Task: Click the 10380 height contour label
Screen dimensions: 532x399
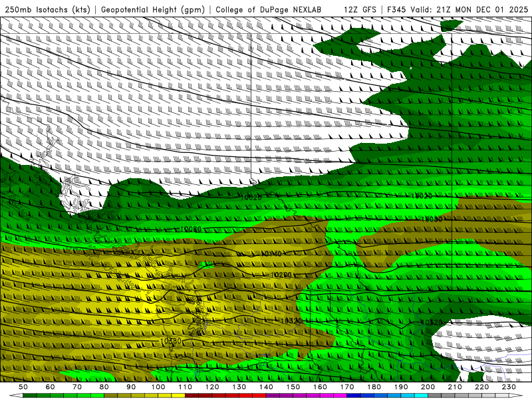Action: click(171, 340)
